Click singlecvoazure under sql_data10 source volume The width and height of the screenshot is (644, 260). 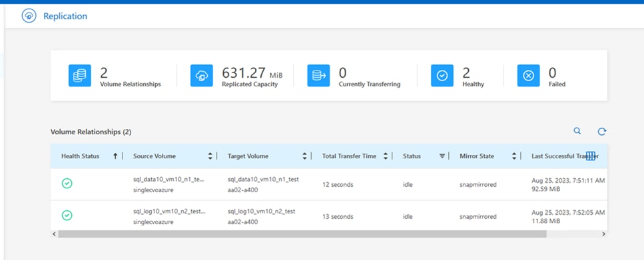[x=153, y=190]
